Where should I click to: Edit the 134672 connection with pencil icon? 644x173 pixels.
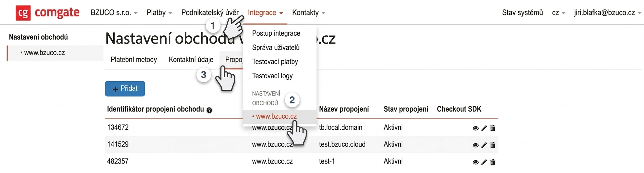[484, 128]
